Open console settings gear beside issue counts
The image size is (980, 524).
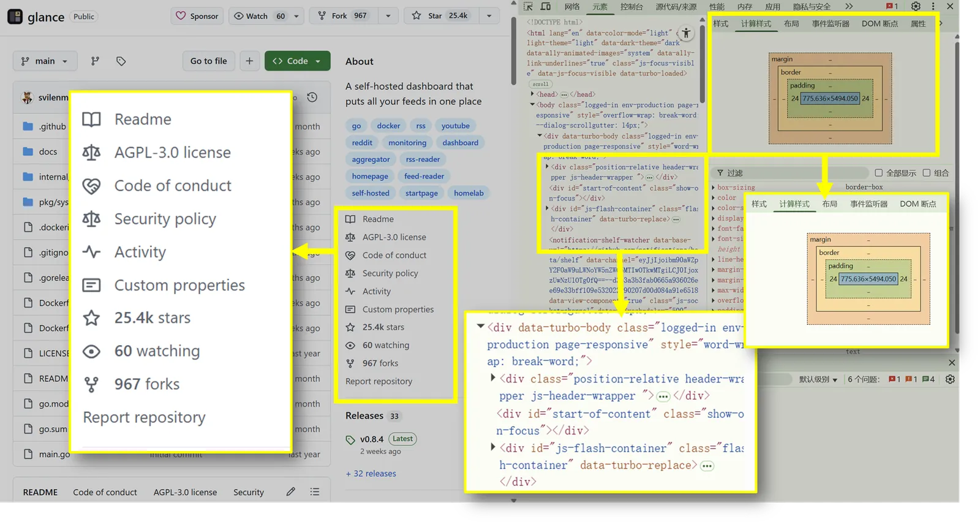(950, 379)
